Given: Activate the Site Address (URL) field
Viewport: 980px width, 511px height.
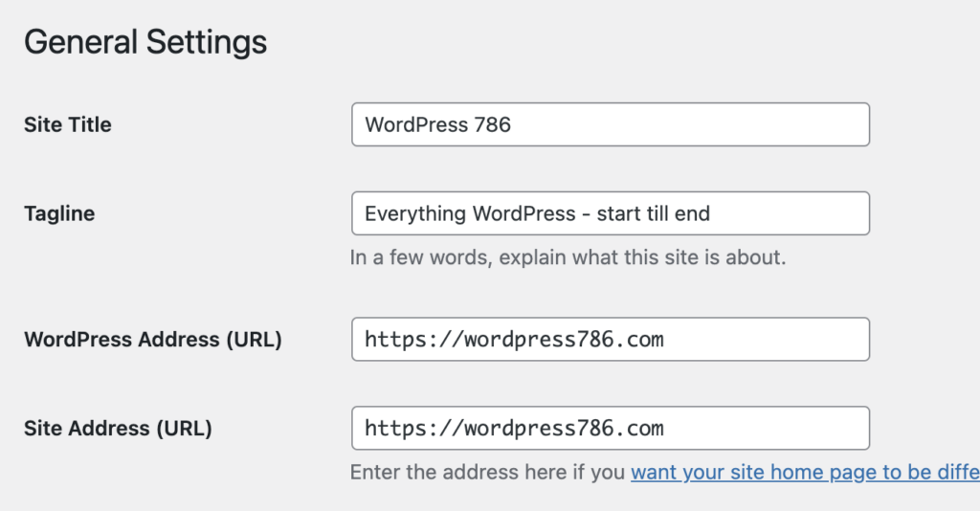Looking at the screenshot, I should click(610, 428).
